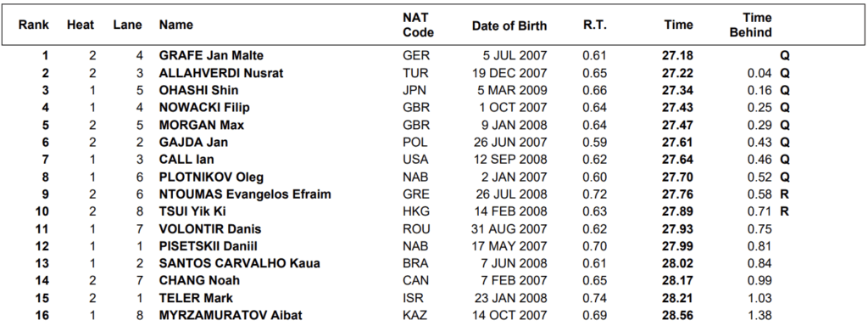Select TSUI Yik Ki's name
Viewport: 868px width, 326px height.
pyautogui.click(x=192, y=211)
